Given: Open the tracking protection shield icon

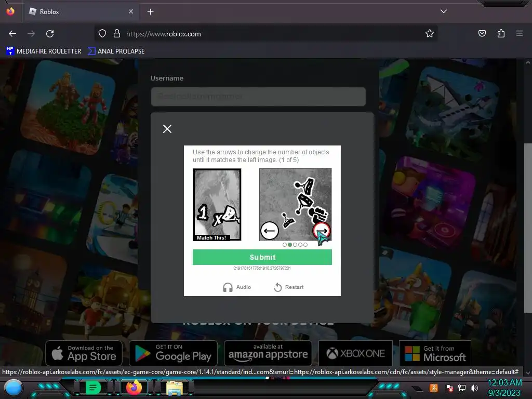Looking at the screenshot, I should pyautogui.click(x=102, y=34).
